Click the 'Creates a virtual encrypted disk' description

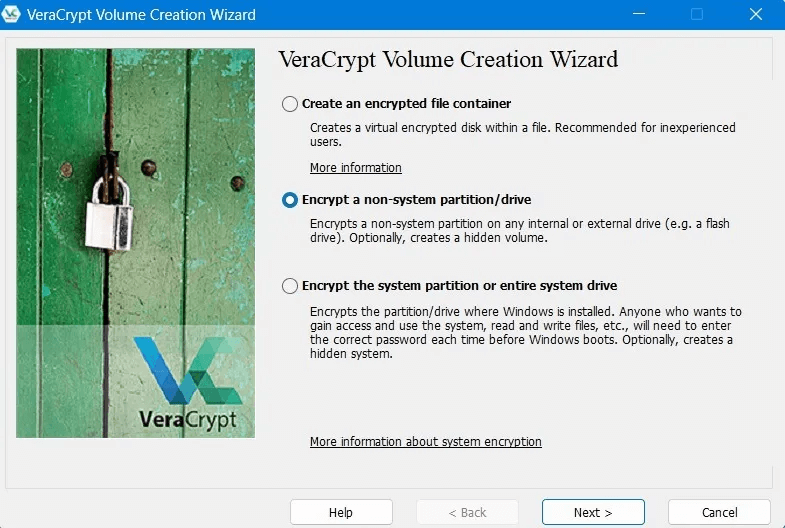(x=523, y=135)
